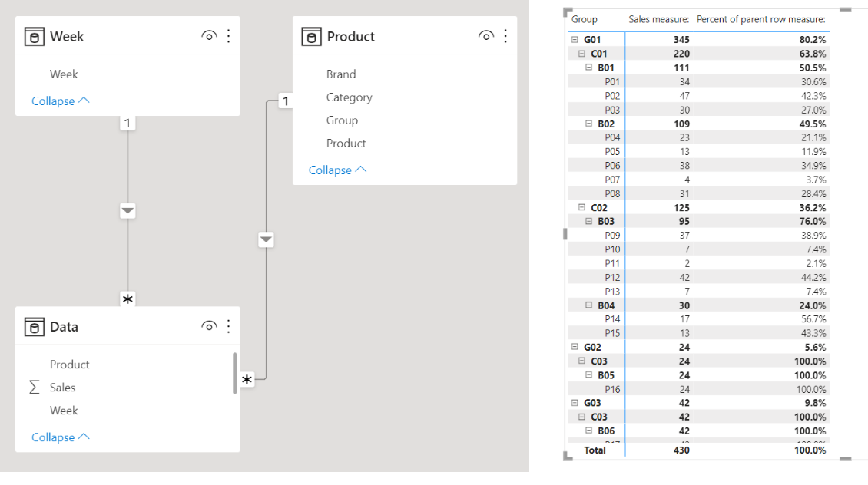Click Percent of parent row measure header
Screen dimensions: 868x485
761,19
